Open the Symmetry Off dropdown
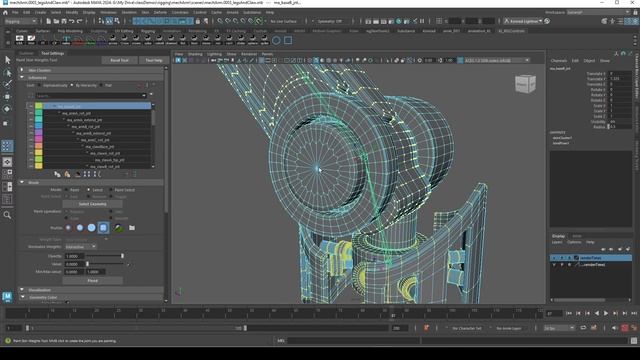This screenshot has width=640, height=360. tap(331, 21)
